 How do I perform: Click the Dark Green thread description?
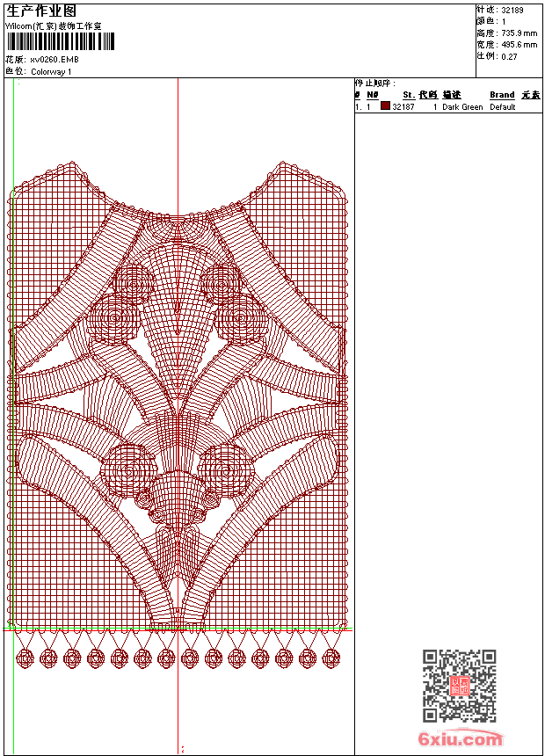point(462,107)
